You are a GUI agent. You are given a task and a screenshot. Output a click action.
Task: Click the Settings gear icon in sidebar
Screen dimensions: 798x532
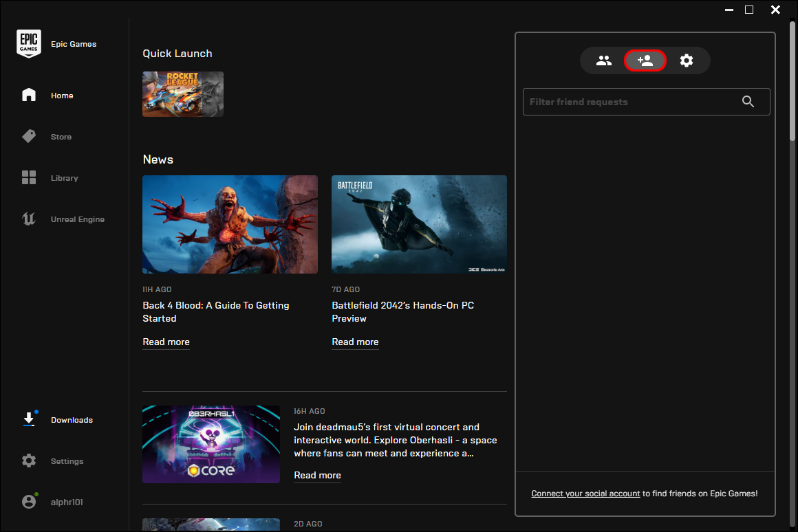point(29,461)
